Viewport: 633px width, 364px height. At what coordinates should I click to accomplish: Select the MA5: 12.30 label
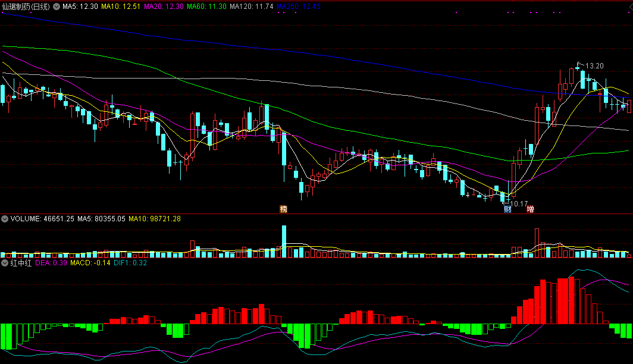[x=80, y=7]
